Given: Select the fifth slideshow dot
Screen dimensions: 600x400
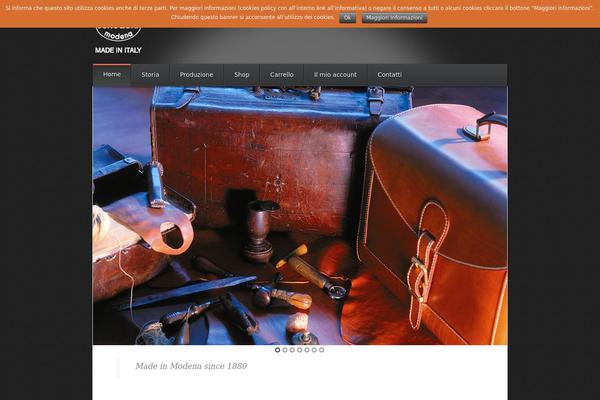Looking at the screenshot, I should [307, 350].
